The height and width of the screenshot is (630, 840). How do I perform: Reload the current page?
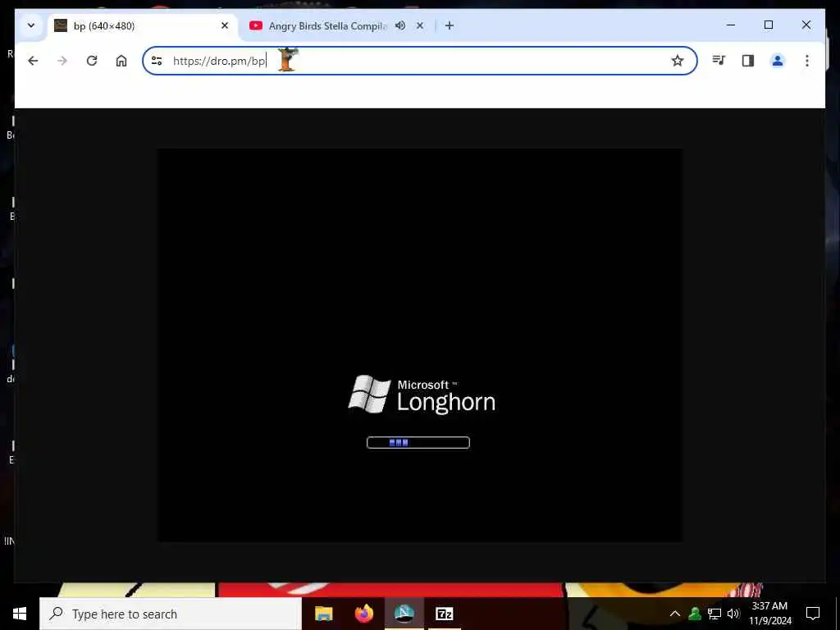92,61
